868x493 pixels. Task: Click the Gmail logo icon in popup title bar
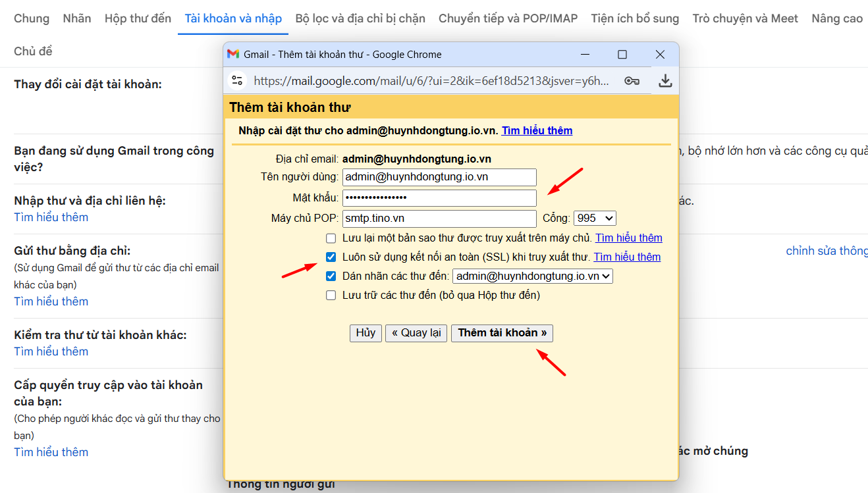(233, 54)
